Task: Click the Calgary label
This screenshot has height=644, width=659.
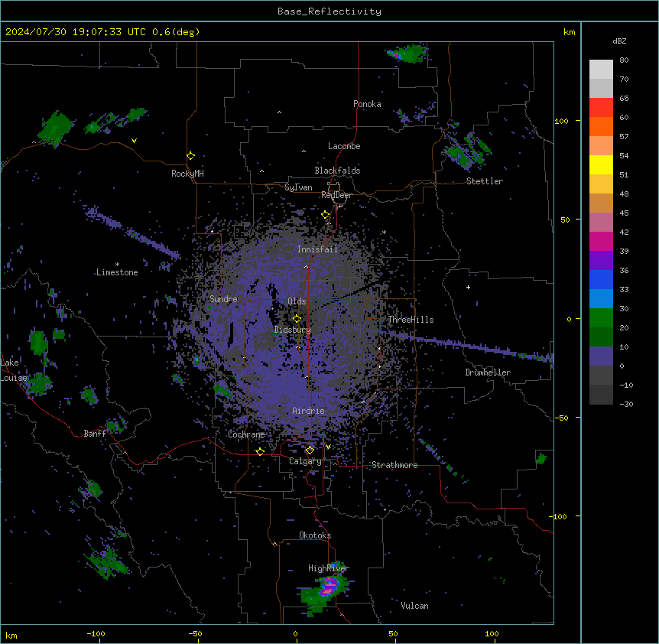Action: pos(305,461)
